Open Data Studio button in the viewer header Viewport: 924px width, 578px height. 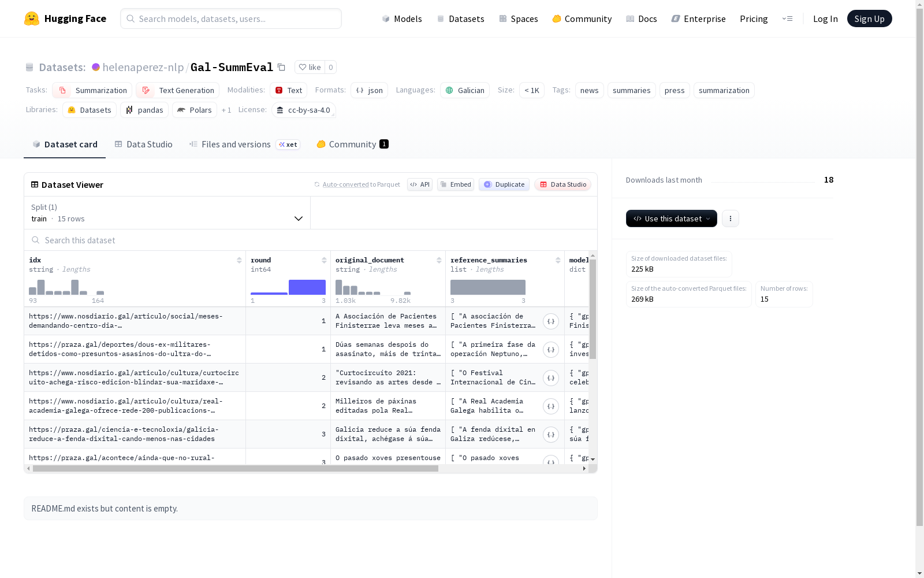(x=563, y=184)
